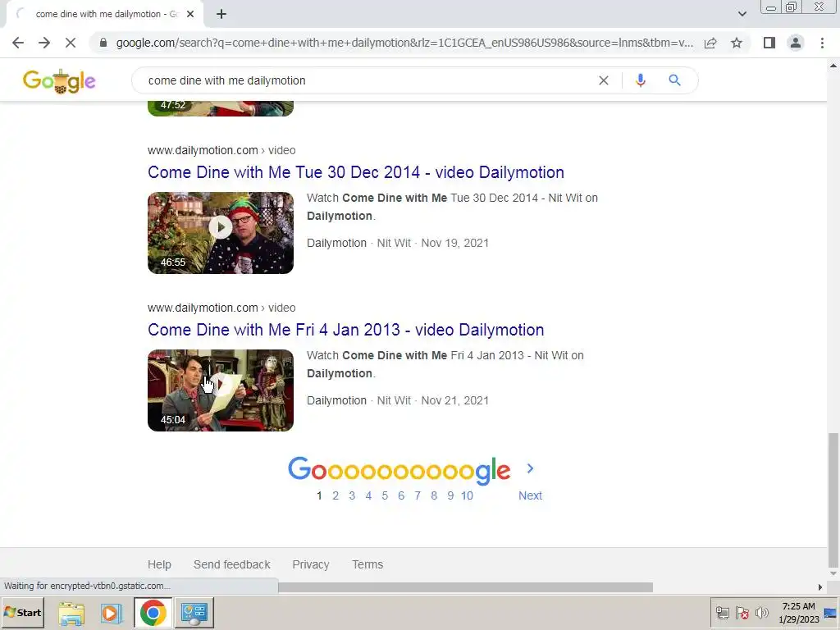Go to results page 10
This screenshot has height=630, width=840.
pyautogui.click(x=467, y=496)
